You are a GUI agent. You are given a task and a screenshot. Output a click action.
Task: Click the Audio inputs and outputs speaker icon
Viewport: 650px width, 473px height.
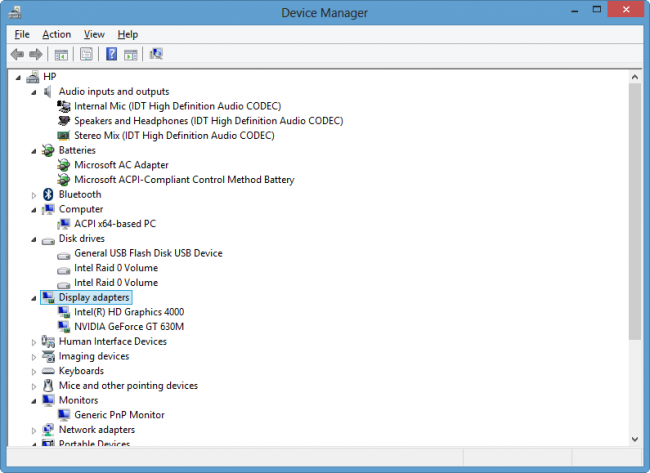[48, 92]
